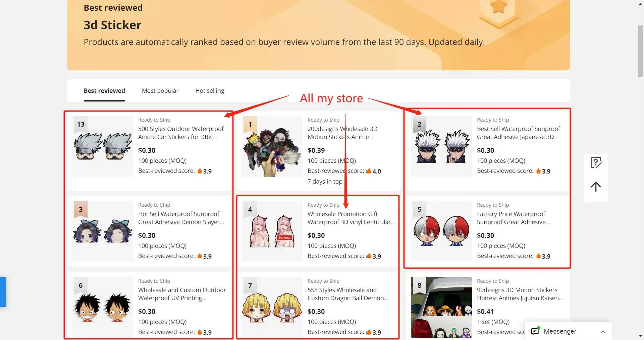Open the Wholesale Promotion Gift Waterproof listing
The width and height of the screenshot is (644, 340).
(x=351, y=218)
